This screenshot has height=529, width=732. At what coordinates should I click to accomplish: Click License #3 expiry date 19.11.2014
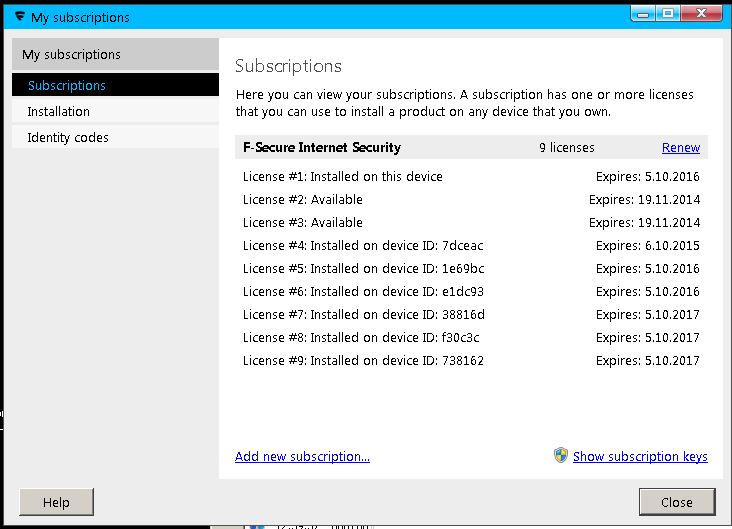point(644,222)
